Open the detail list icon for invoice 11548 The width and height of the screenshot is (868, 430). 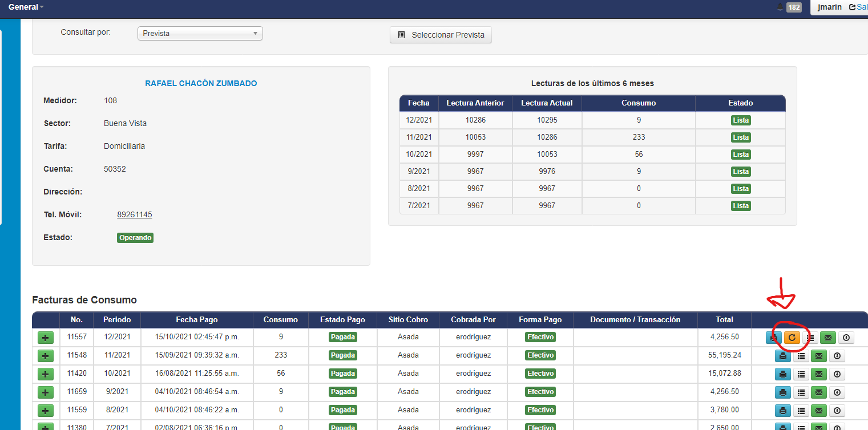coord(801,356)
